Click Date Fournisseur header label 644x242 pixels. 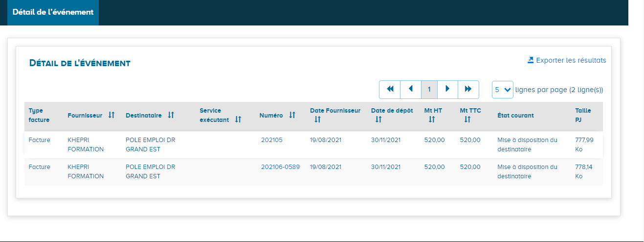(x=335, y=111)
